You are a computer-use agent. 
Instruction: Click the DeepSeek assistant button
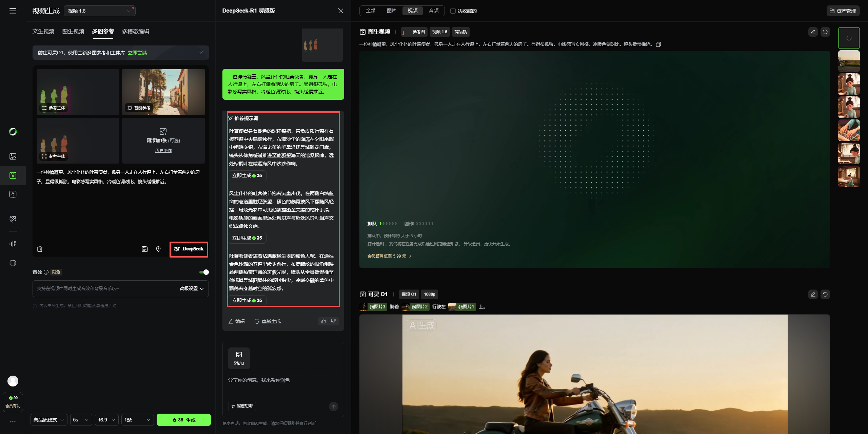point(189,249)
